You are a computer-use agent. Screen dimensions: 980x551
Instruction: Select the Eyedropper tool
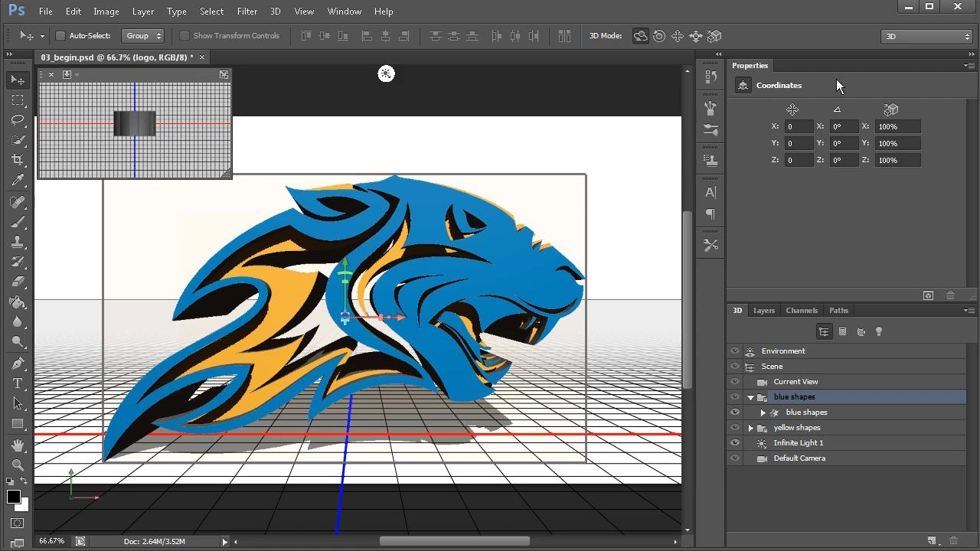click(18, 180)
